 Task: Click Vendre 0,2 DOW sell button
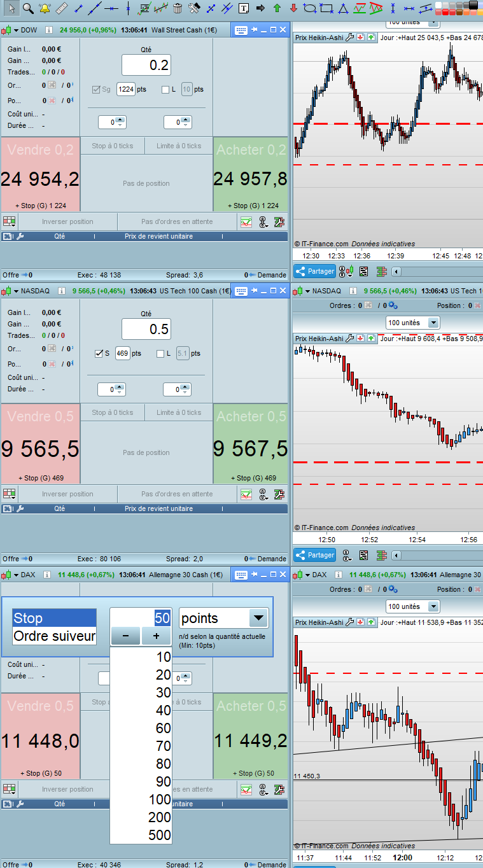[x=40, y=174]
